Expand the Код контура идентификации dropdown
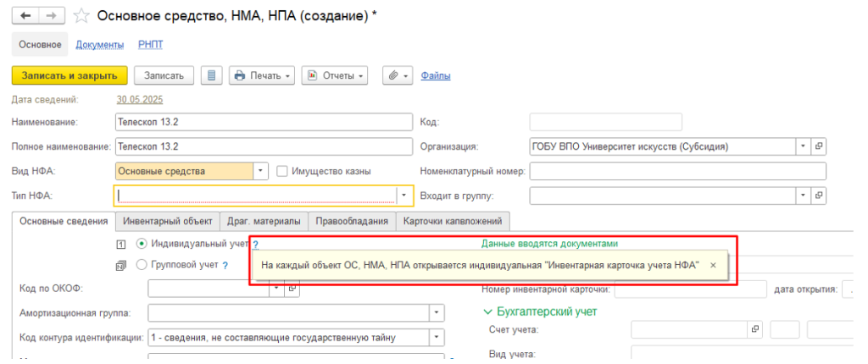 coord(437,337)
